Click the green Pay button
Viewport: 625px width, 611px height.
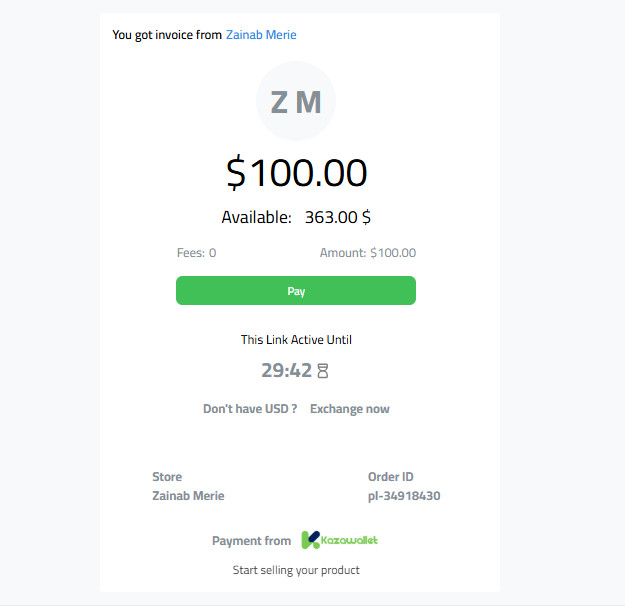tap(296, 291)
